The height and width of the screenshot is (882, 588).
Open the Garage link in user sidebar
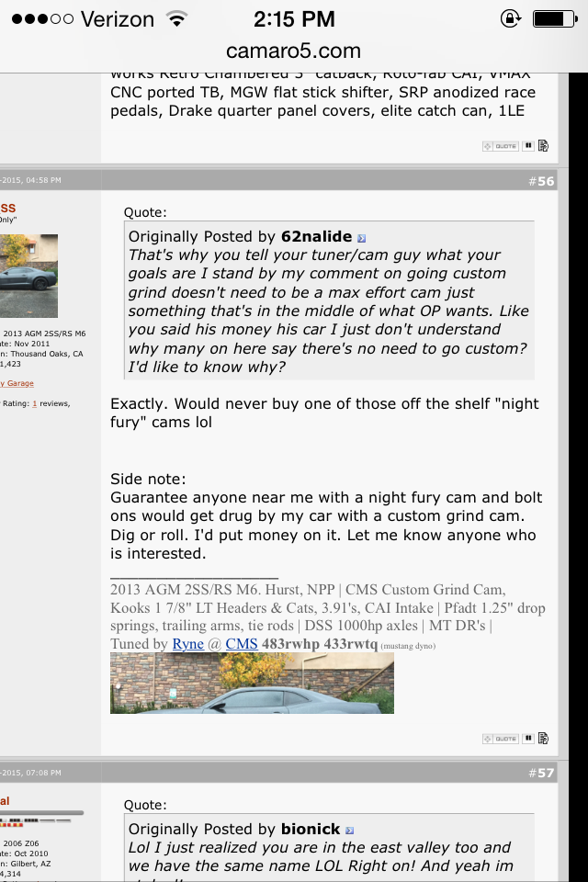(17, 383)
